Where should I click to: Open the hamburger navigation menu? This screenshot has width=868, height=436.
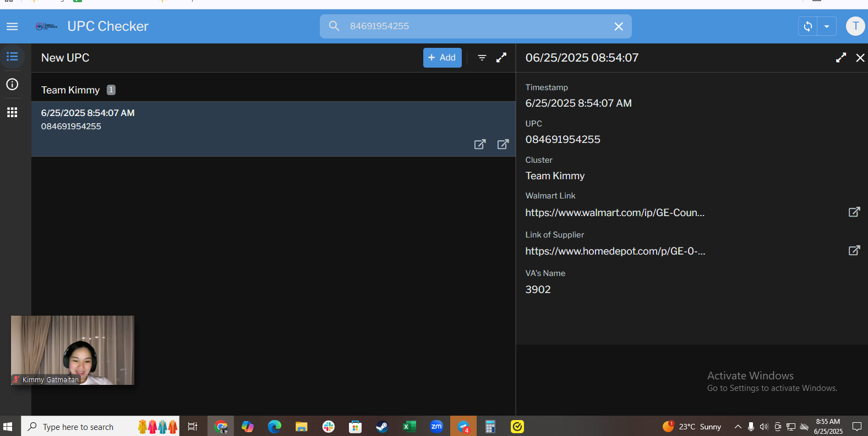[12, 26]
